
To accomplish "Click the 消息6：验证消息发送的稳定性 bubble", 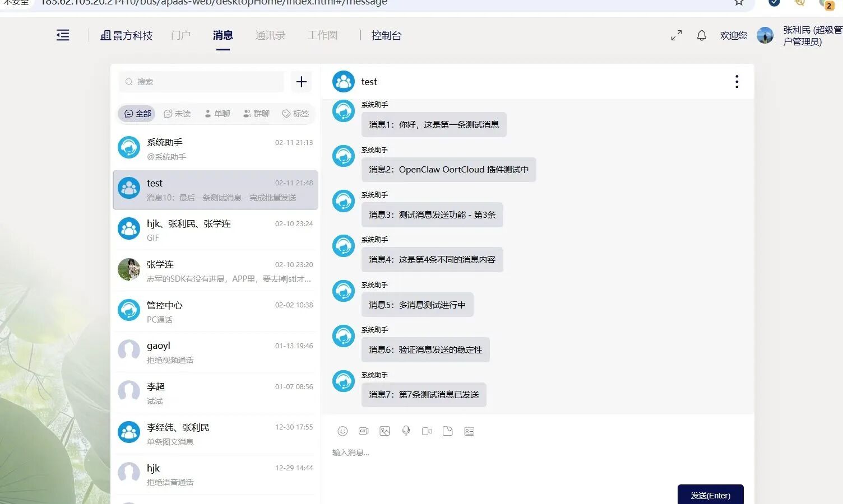I will pyautogui.click(x=425, y=349).
